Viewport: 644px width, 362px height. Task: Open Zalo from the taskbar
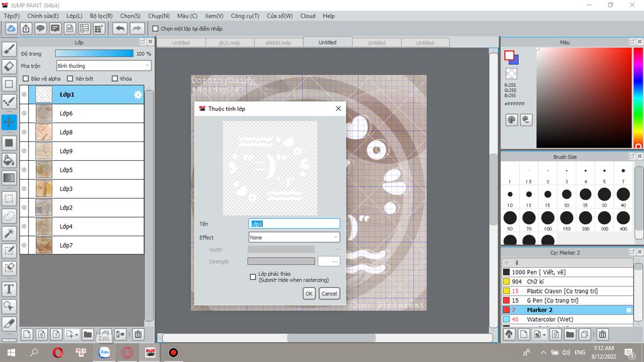pos(104,352)
